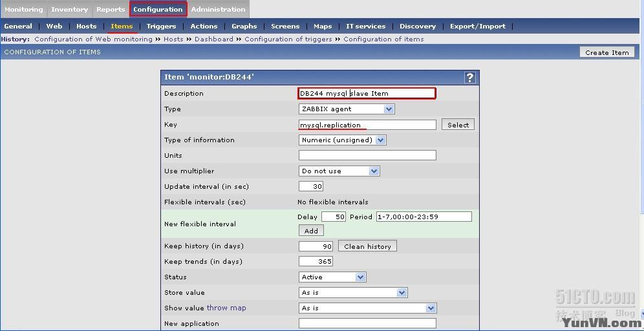Click the Clean history button

pos(367,246)
